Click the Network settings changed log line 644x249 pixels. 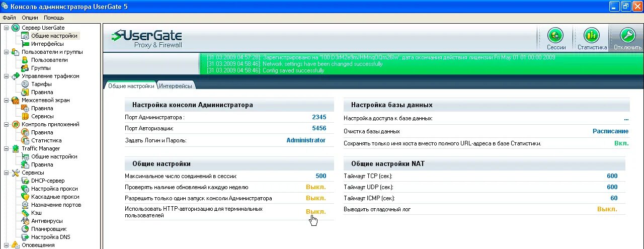tap(294, 64)
